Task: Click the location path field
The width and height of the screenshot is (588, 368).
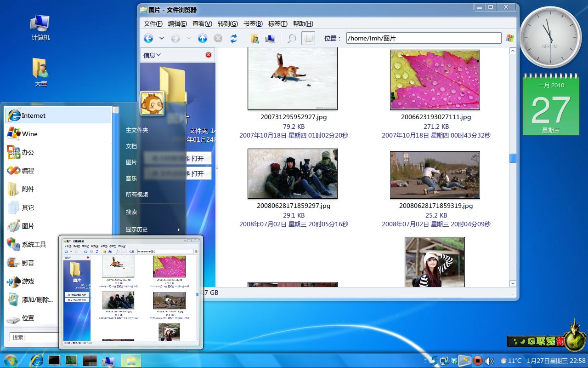Action: 424,38
